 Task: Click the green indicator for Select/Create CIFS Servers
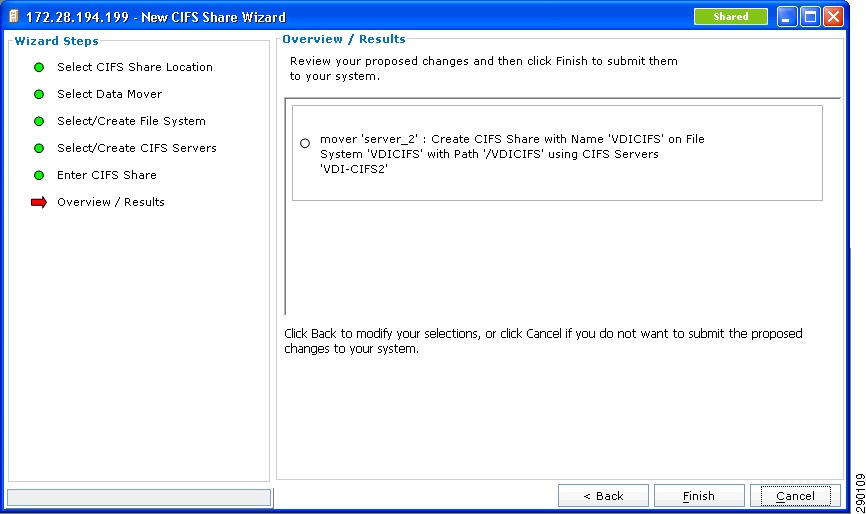tap(39, 149)
